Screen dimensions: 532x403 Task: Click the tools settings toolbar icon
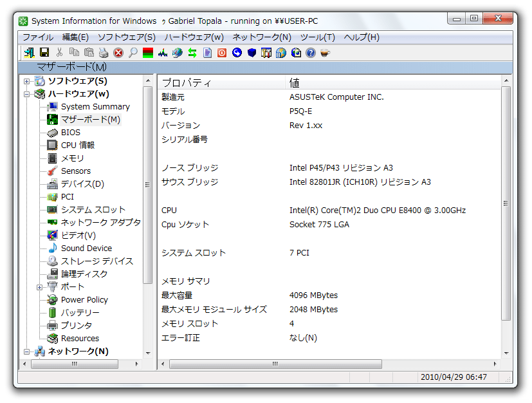(x=266, y=53)
